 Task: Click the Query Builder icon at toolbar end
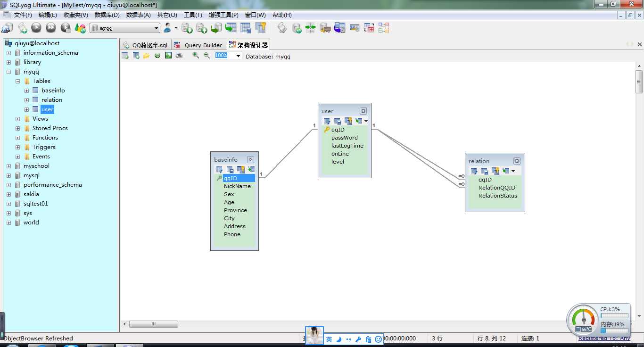pos(369,28)
